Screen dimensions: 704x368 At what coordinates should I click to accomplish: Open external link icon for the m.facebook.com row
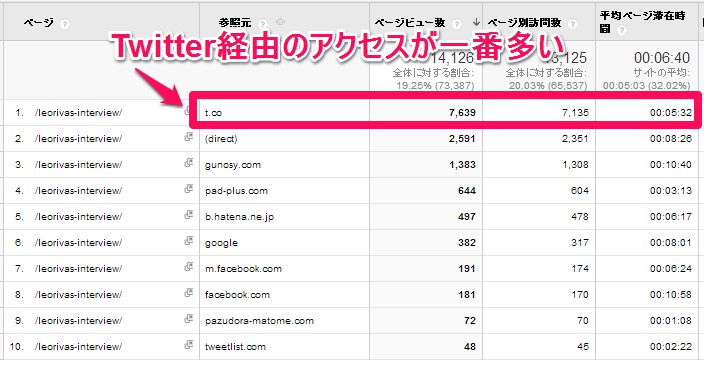189,267
